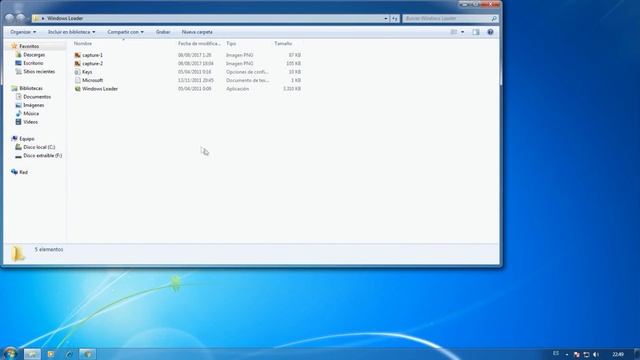
Task: Open the Imágenes library
Action: click(x=33, y=105)
